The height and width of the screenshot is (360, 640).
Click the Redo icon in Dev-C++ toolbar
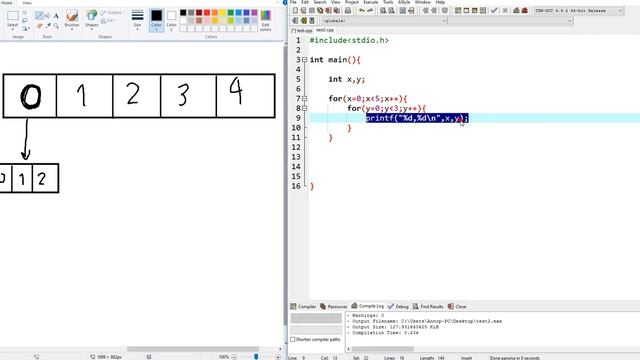[x=370, y=11]
